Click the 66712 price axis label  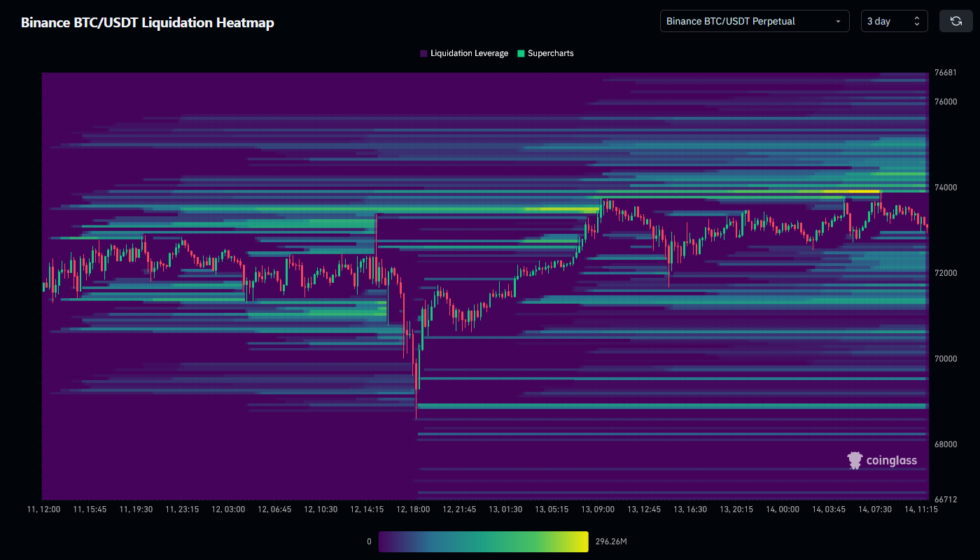[x=945, y=499]
